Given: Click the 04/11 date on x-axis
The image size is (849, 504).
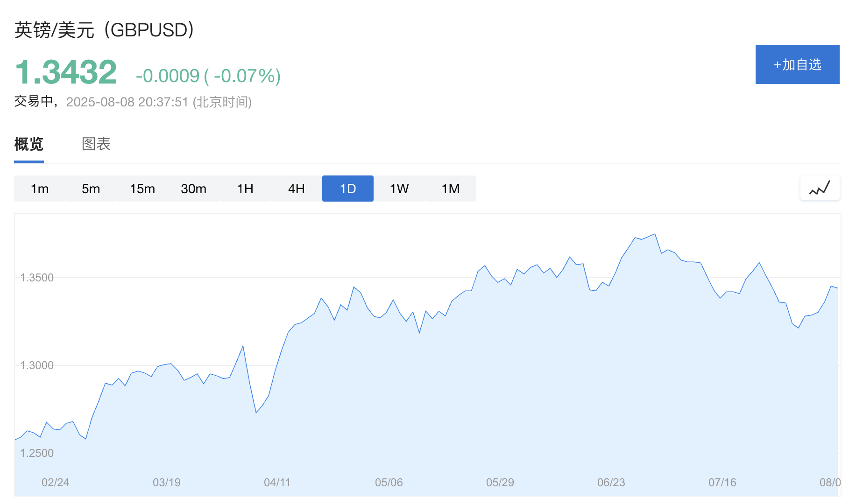Looking at the screenshot, I should pyautogui.click(x=277, y=483).
